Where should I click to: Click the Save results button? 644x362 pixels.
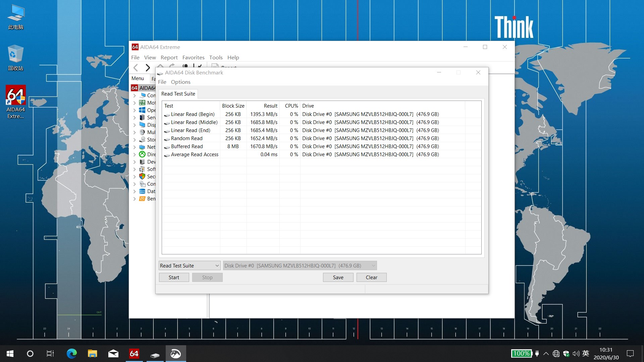click(x=338, y=278)
